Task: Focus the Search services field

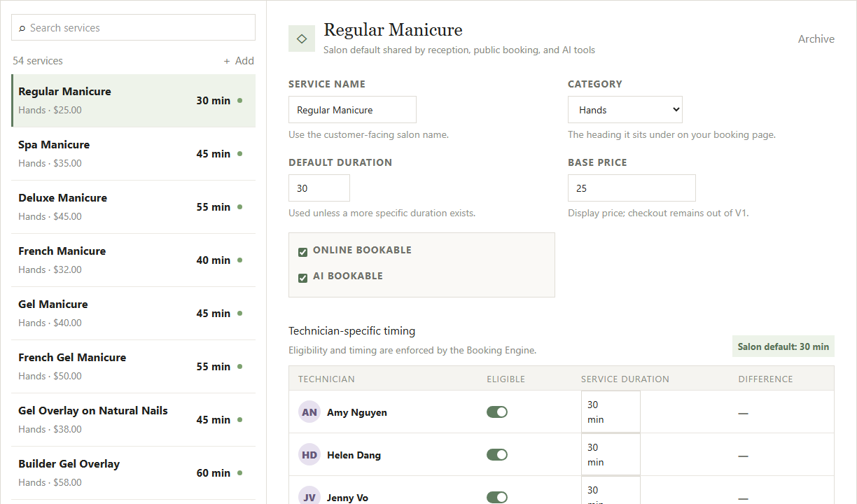Action: click(133, 28)
